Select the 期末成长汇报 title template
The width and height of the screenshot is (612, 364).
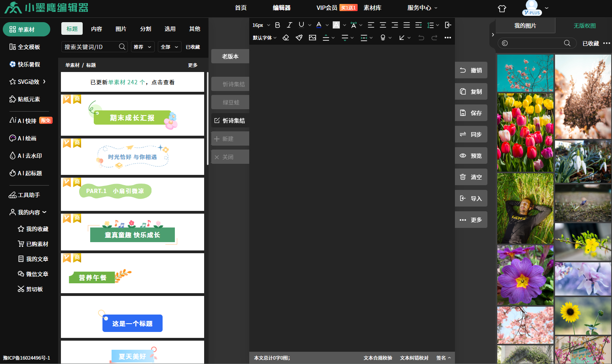coord(133,115)
